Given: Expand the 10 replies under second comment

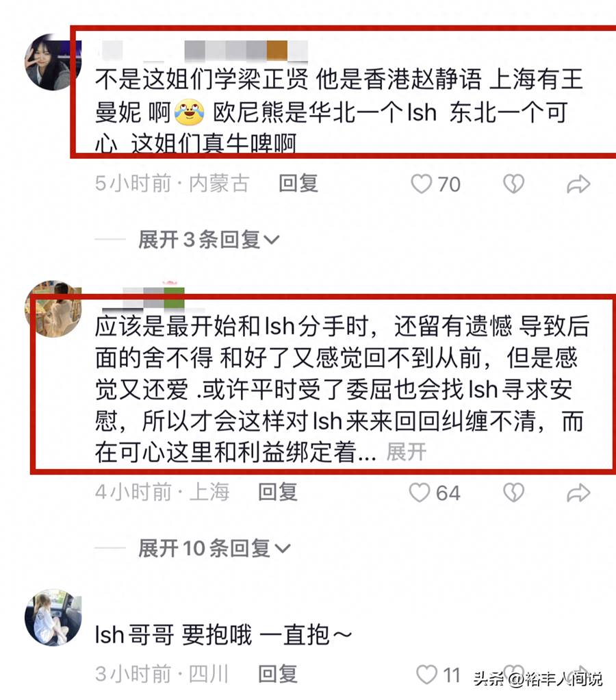Looking at the screenshot, I should coord(214,548).
